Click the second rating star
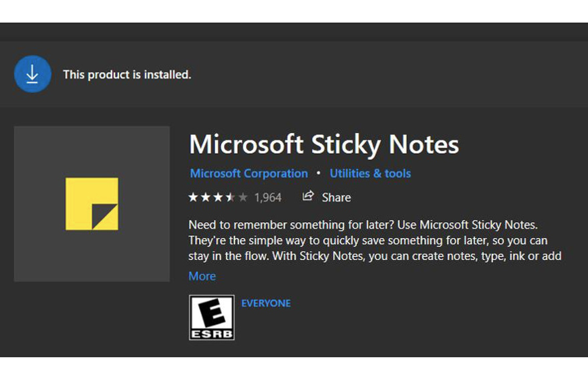The height and width of the screenshot is (379, 588). click(x=206, y=197)
